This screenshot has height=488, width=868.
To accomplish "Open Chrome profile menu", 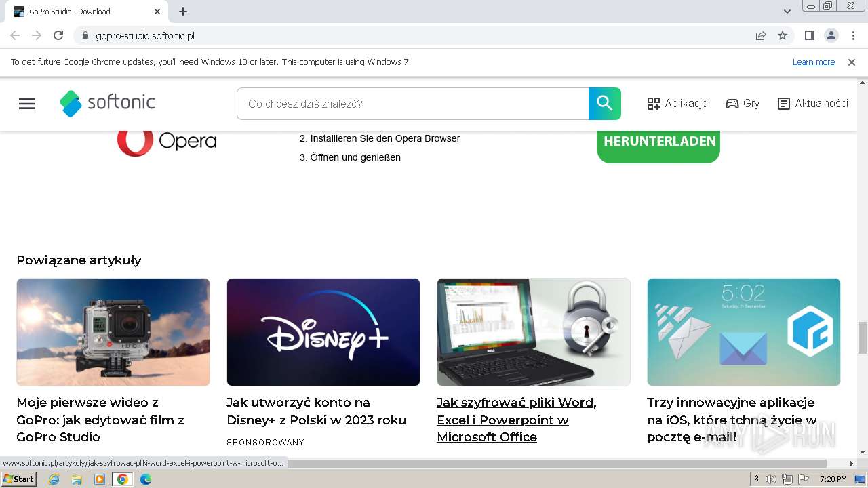I will pos(831,35).
